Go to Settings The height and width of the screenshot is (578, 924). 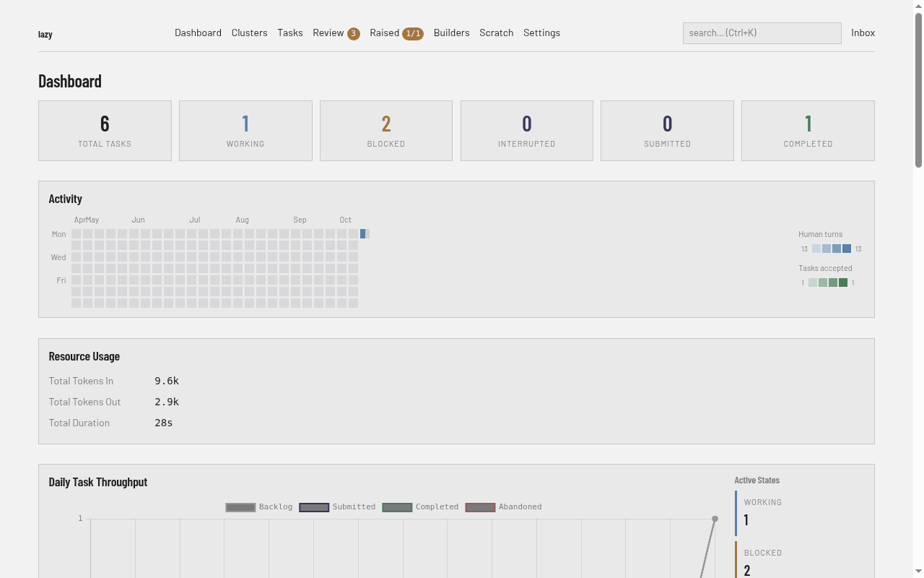(x=541, y=33)
